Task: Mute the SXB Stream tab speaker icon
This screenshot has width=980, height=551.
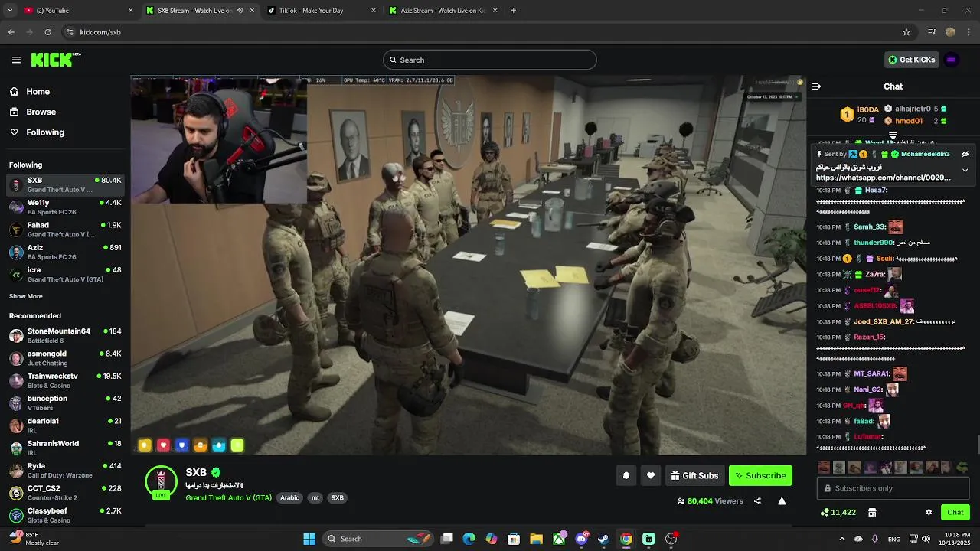Action: pos(240,11)
